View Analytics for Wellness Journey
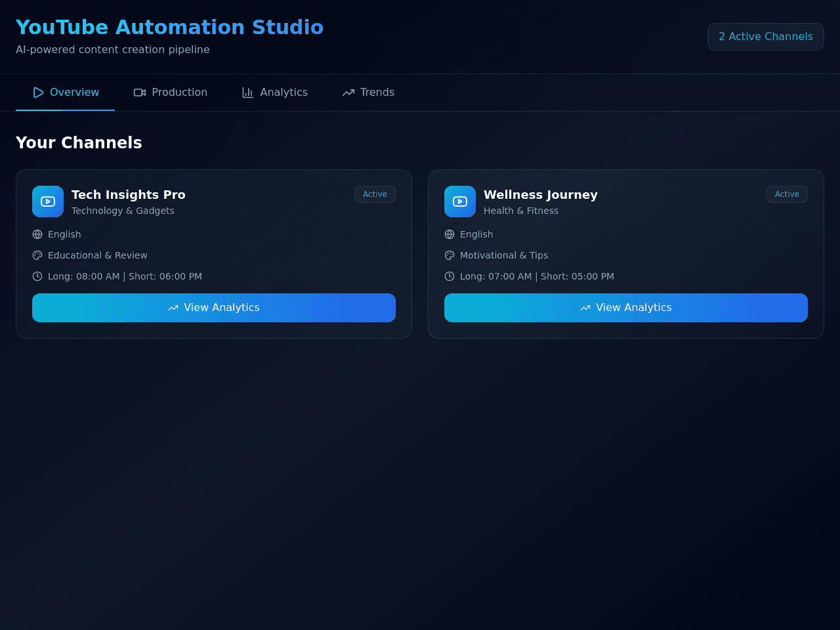 click(626, 308)
